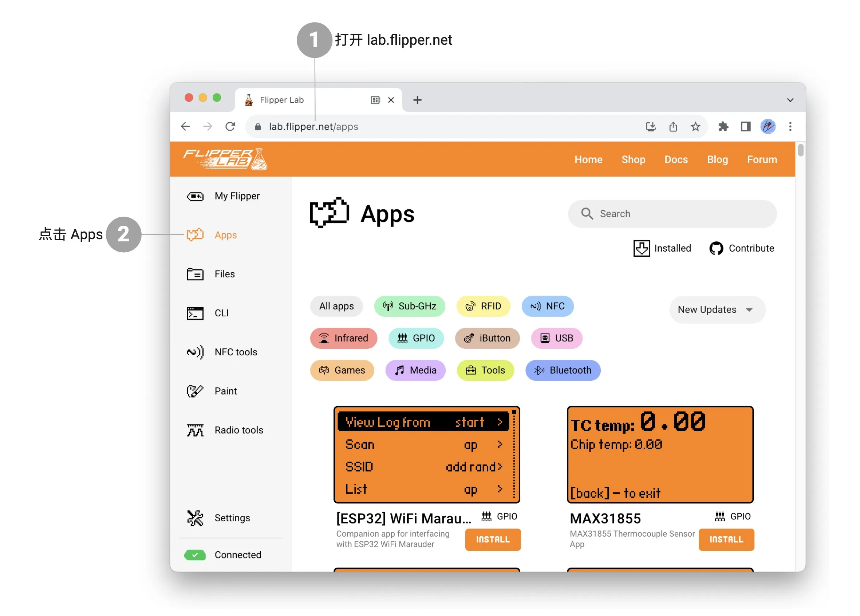This screenshot has height=616, width=860.
Task: Click the browser forward arrow
Action: pos(208,126)
